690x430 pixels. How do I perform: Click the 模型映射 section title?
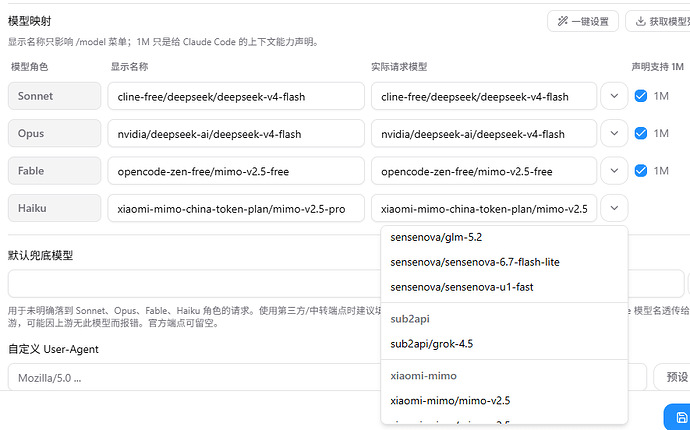point(29,21)
